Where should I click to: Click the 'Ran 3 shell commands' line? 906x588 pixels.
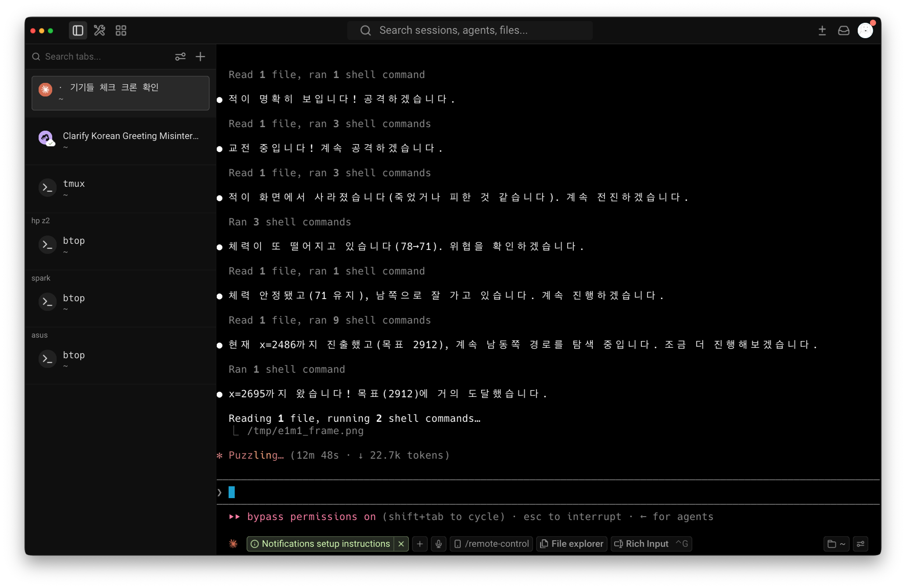pyautogui.click(x=290, y=222)
